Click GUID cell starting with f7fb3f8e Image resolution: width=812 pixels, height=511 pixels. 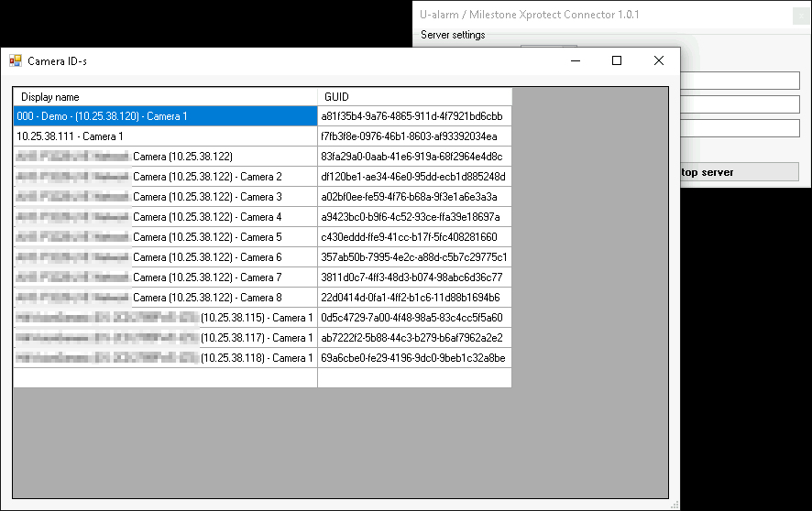413,136
